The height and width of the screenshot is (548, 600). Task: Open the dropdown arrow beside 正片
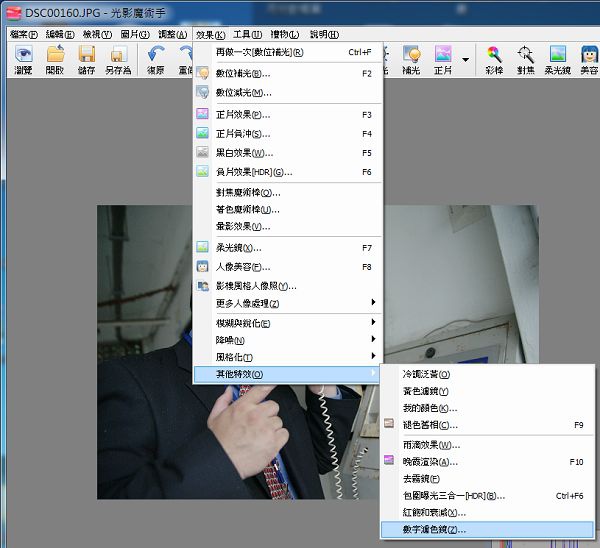[466, 59]
